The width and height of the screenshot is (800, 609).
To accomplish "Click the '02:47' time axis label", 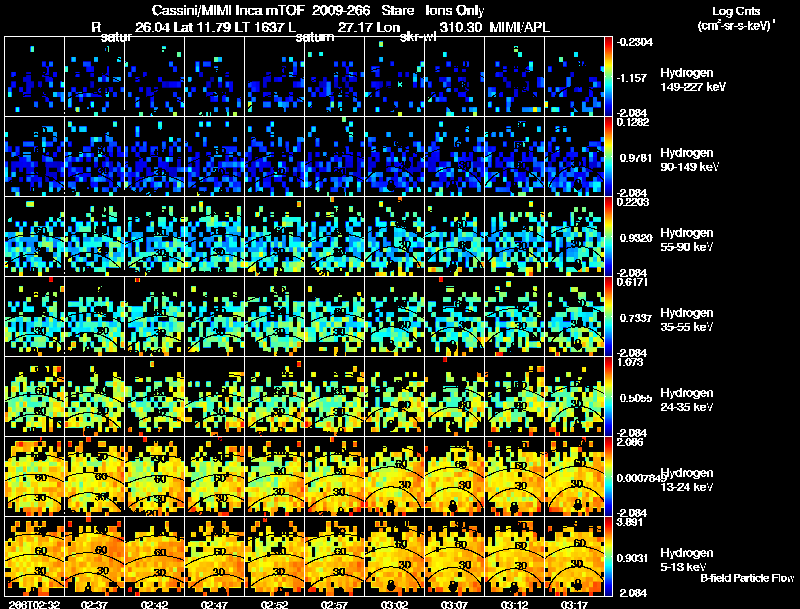I will pos(214,604).
